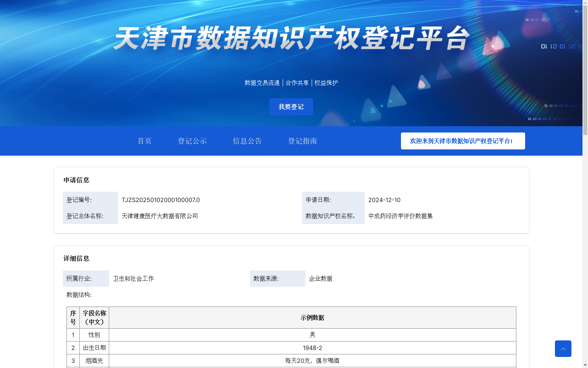Screen dimensions: 588x368
Task: Open the 首页 nav item
Action: pyautogui.click(x=144, y=141)
